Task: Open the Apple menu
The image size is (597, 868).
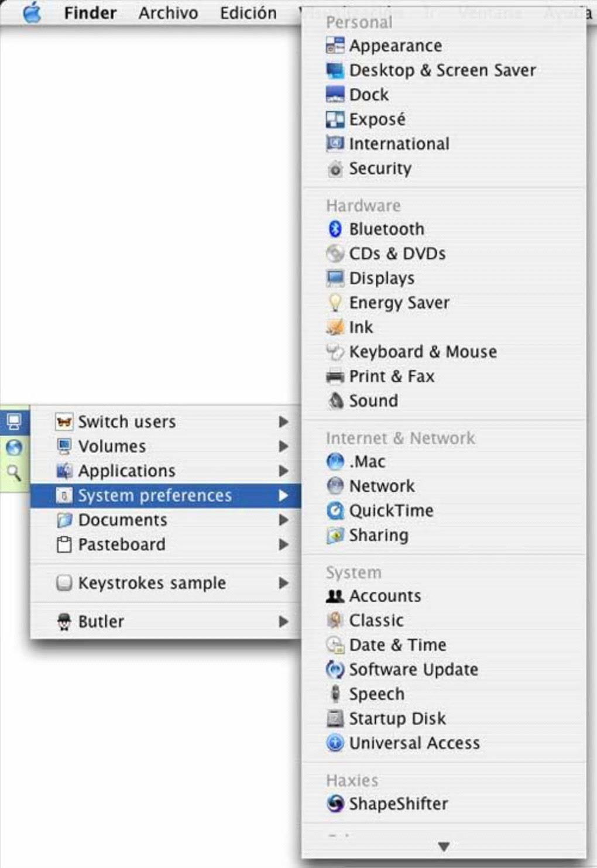Action: 32,12
